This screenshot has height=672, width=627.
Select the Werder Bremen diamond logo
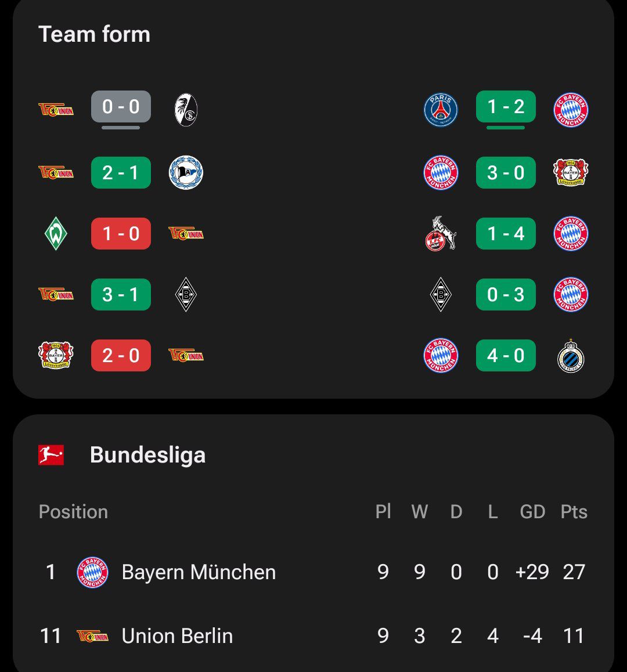tap(56, 234)
